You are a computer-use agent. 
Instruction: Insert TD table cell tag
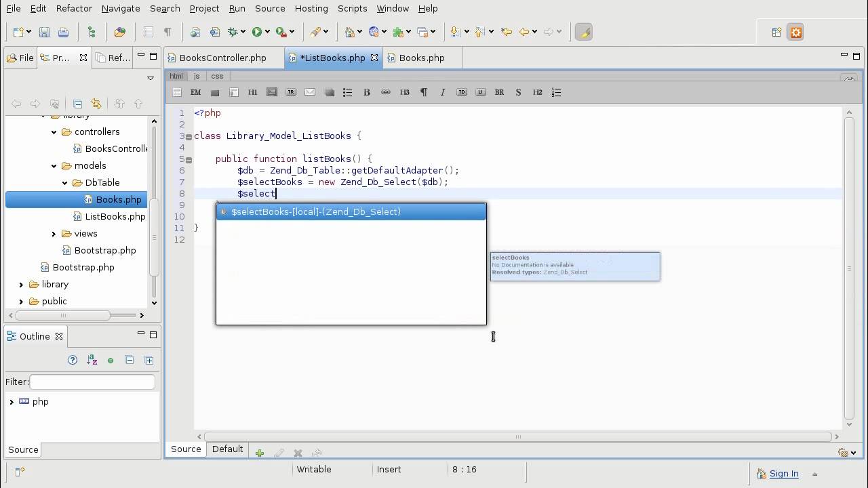(x=462, y=92)
